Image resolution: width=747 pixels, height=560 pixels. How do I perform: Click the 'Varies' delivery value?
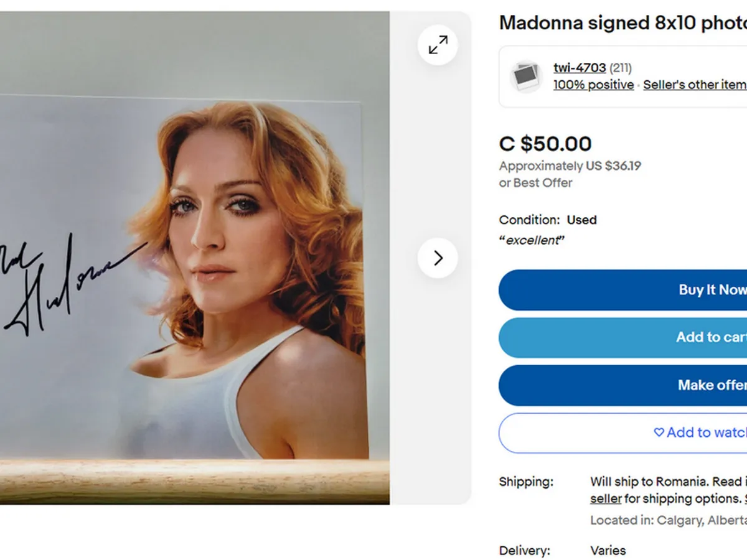(x=608, y=550)
